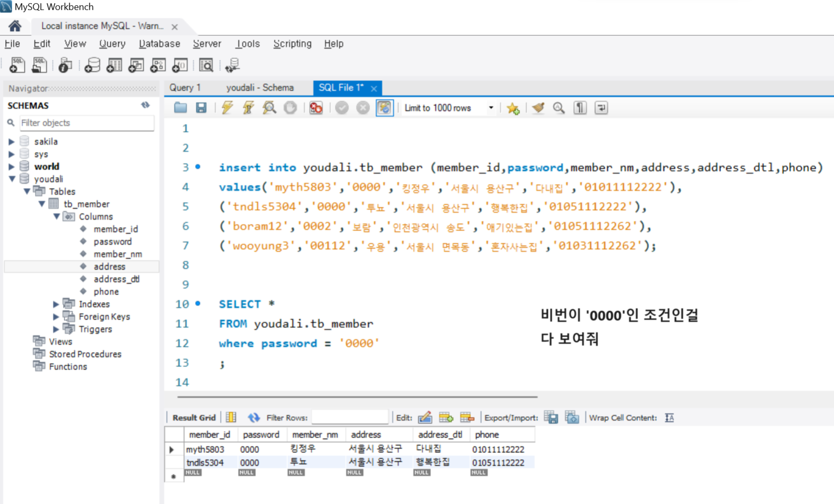Execute the statement under cursor icon
This screenshot has height=504, width=834.
[248, 108]
